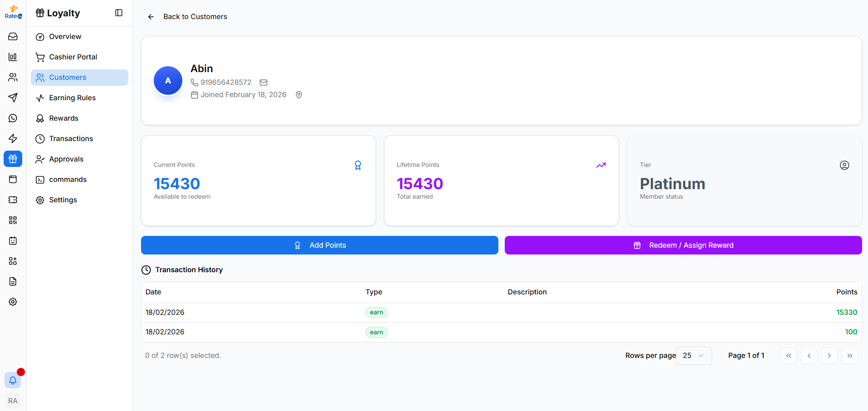Select the highlighted gift loyalty icon
The width and height of the screenshot is (868, 411).
pyautogui.click(x=13, y=159)
